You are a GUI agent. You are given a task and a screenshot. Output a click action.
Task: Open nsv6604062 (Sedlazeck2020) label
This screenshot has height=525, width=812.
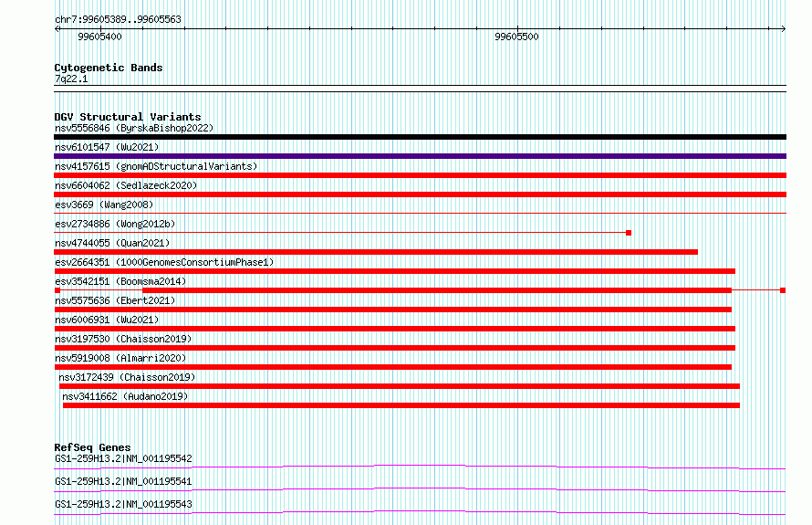coord(126,185)
